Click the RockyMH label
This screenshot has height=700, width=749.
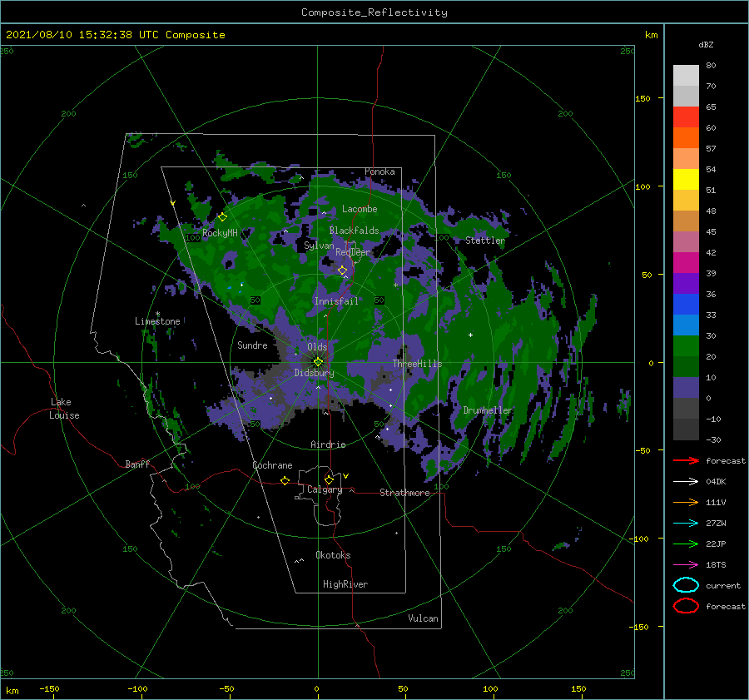coord(220,233)
